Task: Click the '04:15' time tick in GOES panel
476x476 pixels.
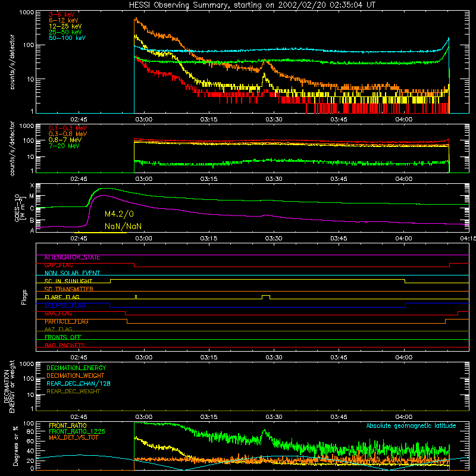Action: tap(468, 239)
